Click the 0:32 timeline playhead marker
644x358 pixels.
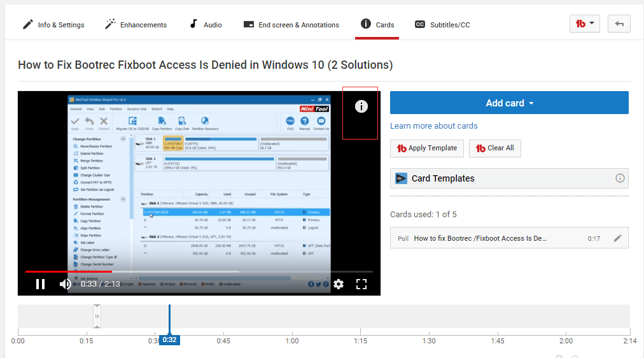click(x=169, y=340)
